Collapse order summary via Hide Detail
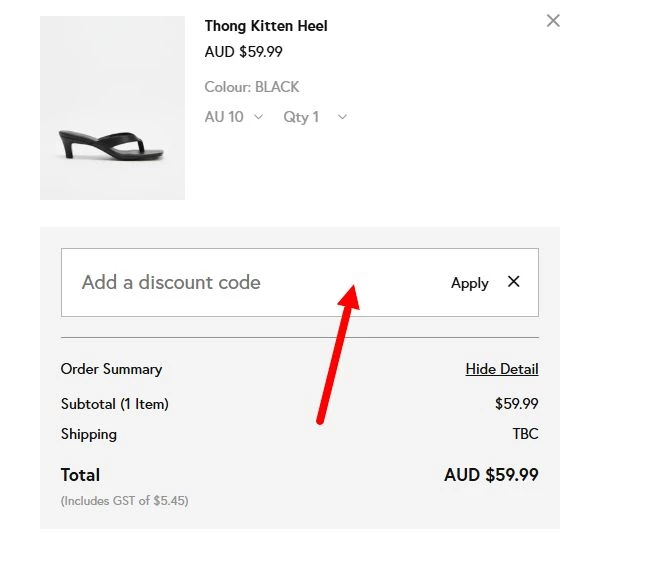This screenshot has height=567, width=647. pyautogui.click(x=501, y=369)
